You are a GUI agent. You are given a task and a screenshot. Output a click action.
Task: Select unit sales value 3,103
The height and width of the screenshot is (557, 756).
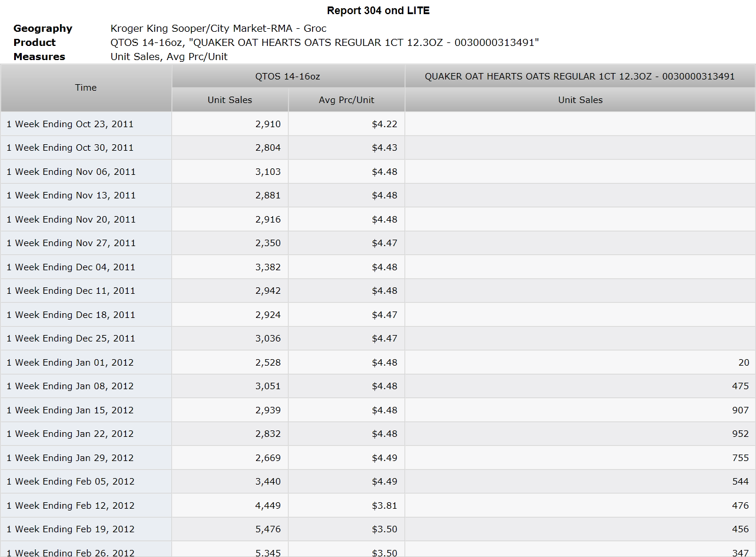coord(268,172)
